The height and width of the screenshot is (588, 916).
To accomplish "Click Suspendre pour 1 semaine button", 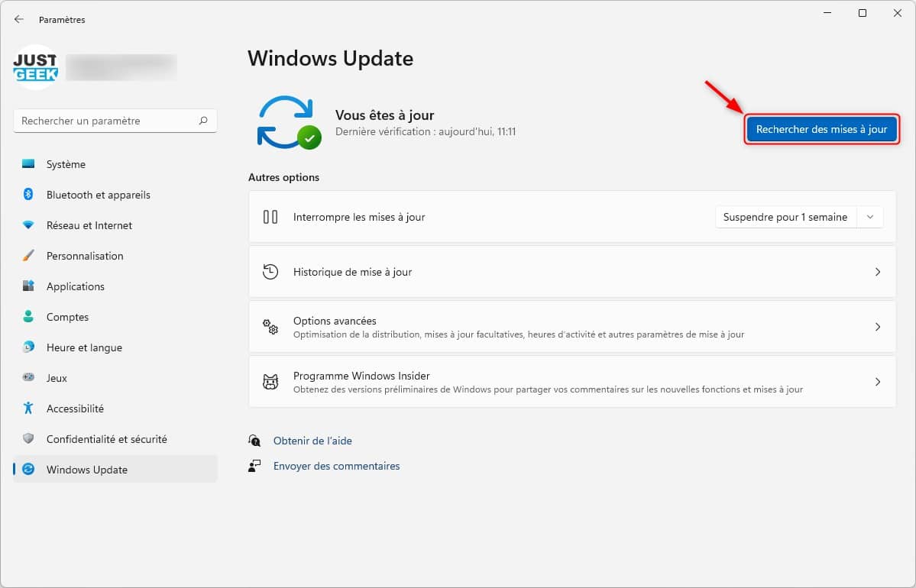I will [785, 217].
